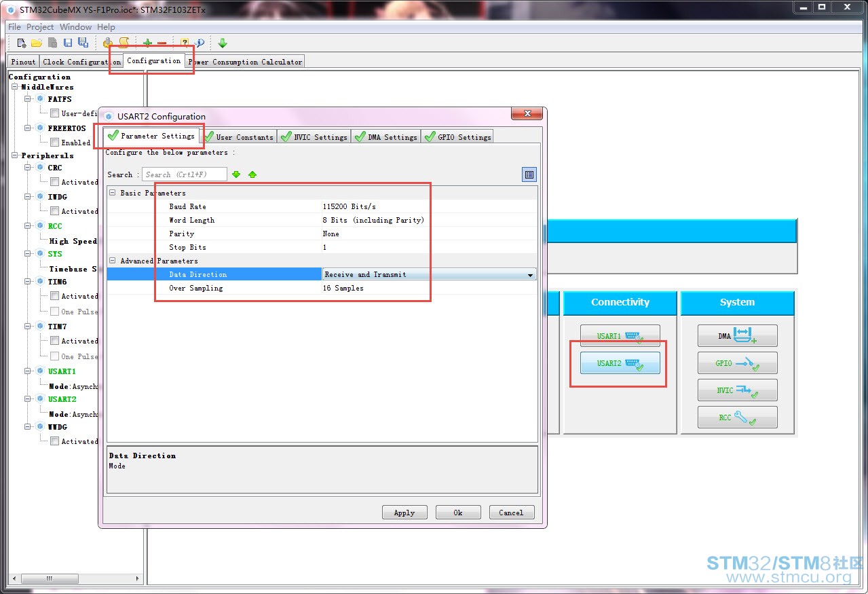
Task: Click green down arrow next to Search
Action: pos(236,174)
